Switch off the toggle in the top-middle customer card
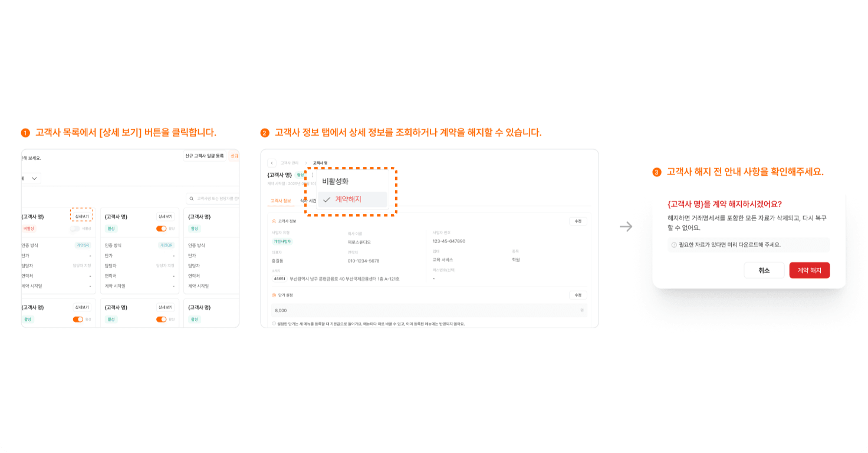 coord(161,228)
